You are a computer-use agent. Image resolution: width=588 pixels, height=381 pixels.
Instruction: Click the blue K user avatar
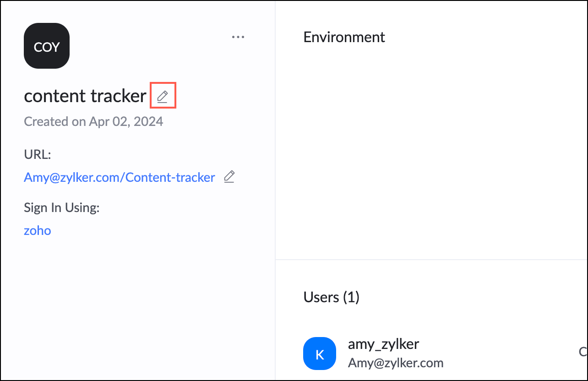(x=320, y=353)
